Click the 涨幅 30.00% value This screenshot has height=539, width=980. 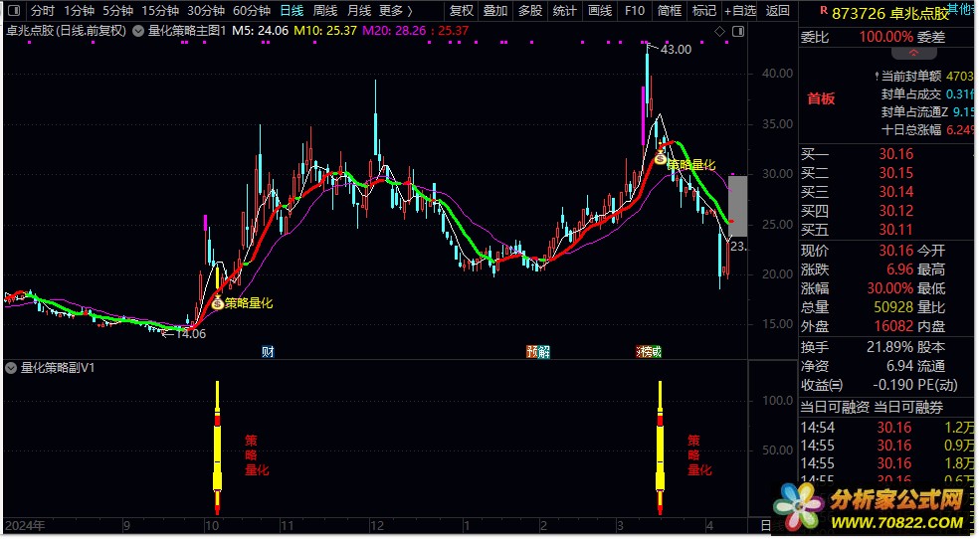[889, 288]
